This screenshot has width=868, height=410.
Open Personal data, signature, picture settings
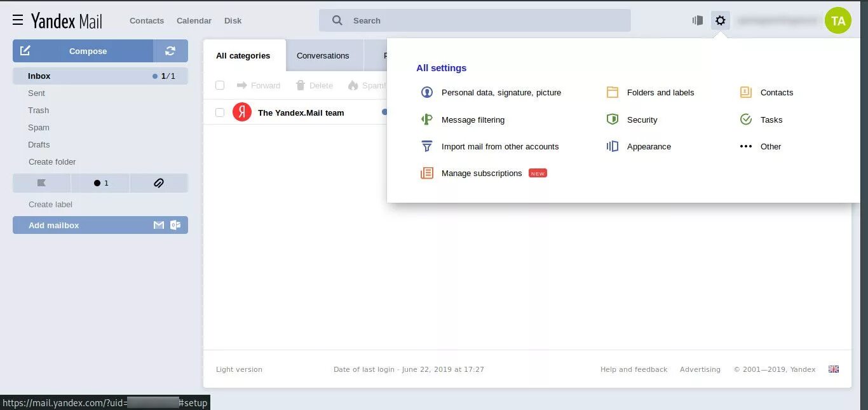(x=501, y=92)
